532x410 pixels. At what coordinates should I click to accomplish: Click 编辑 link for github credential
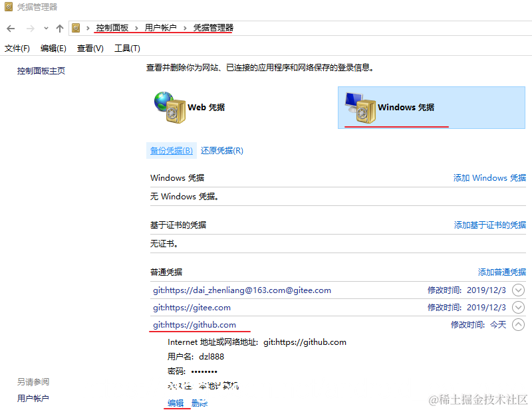[x=176, y=403]
